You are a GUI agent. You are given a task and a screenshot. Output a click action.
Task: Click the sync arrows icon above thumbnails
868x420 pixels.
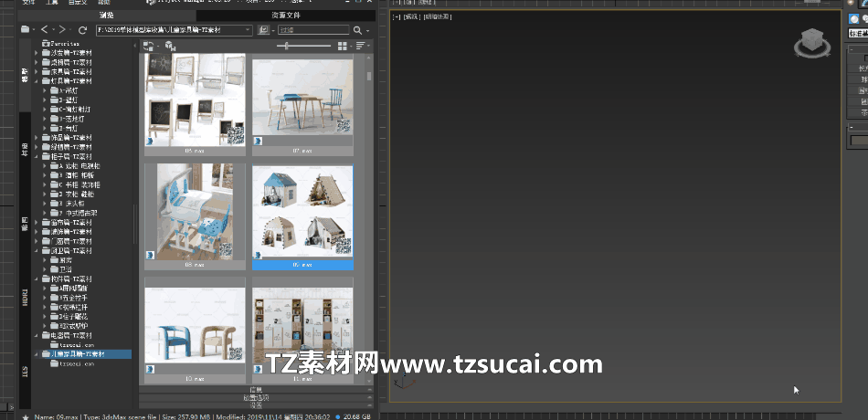point(148,46)
